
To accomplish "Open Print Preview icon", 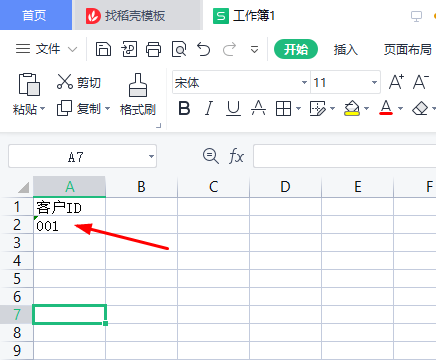I will tap(179, 49).
